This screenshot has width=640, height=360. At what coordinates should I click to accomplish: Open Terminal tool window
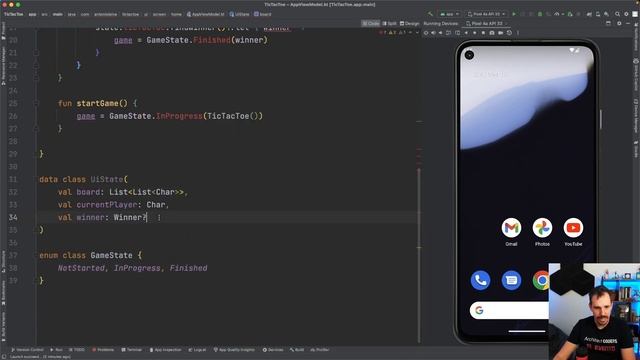point(131,350)
